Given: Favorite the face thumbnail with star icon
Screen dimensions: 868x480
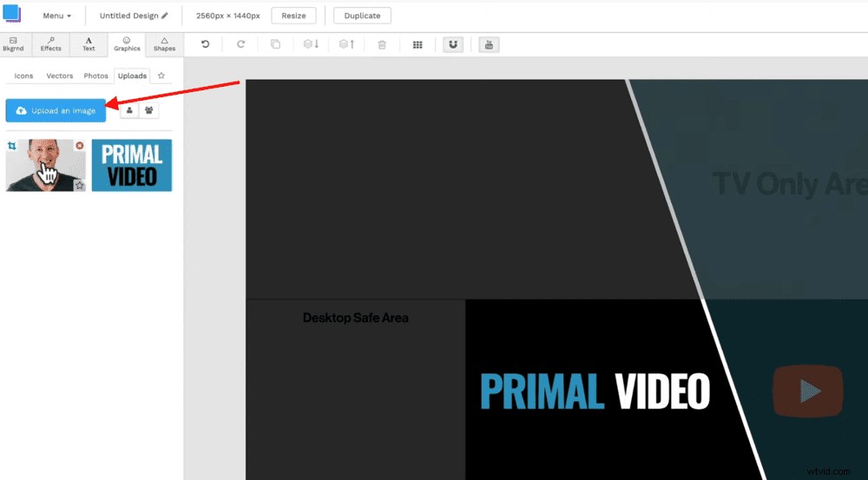Looking at the screenshot, I should pos(80,186).
